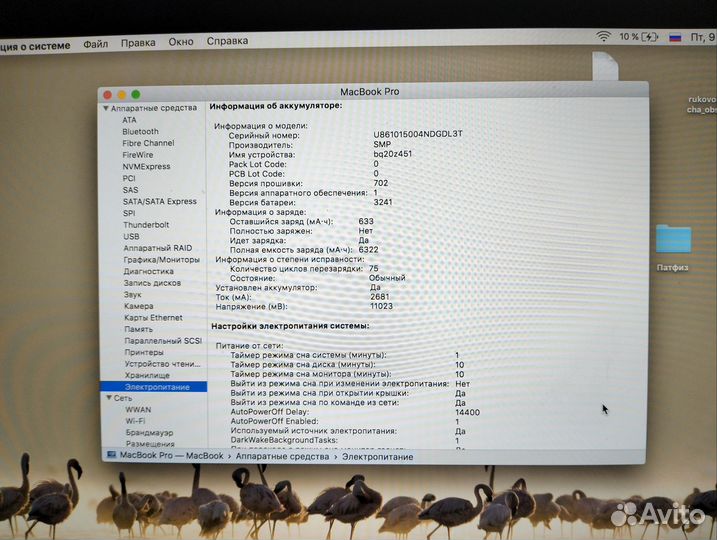This screenshot has height=540, width=717.
Task: Click the current value 2681
Action: click(380, 297)
